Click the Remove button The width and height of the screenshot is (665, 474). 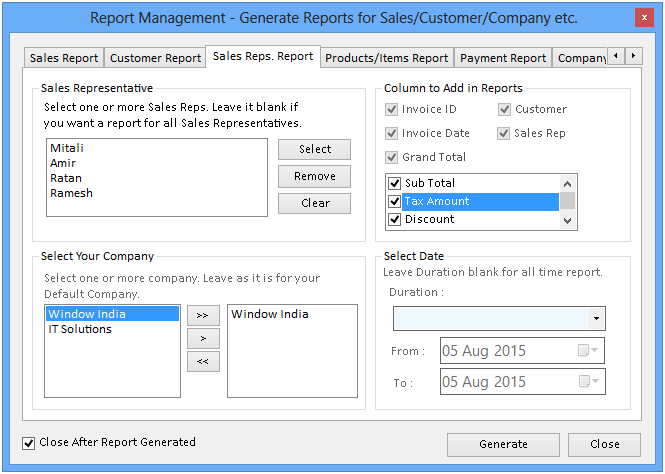314,176
